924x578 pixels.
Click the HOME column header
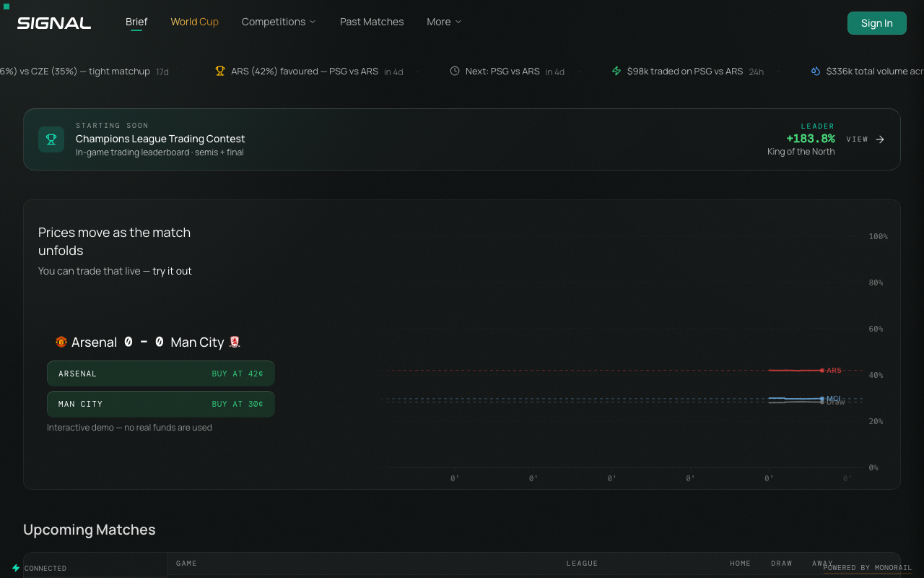click(x=740, y=564)
